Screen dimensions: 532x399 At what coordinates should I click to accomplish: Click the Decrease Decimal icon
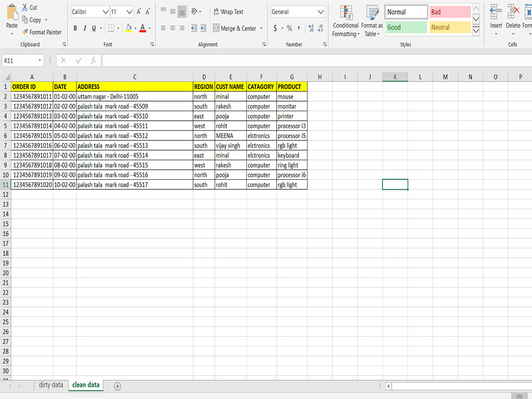(x=320, y=28)
